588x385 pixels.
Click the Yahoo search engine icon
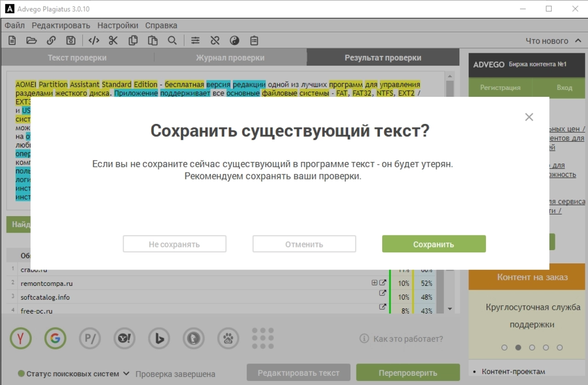click(x=124, y=339)
